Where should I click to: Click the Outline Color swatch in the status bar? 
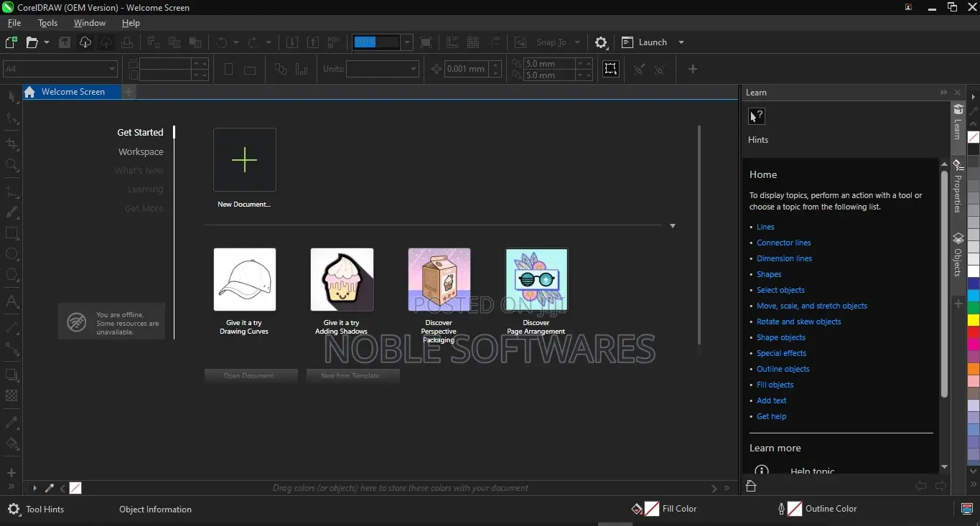[795, 509]
